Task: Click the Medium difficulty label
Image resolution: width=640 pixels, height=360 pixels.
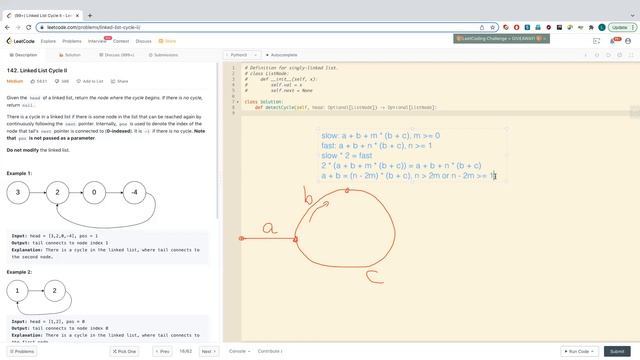Action: pos(15,81)
